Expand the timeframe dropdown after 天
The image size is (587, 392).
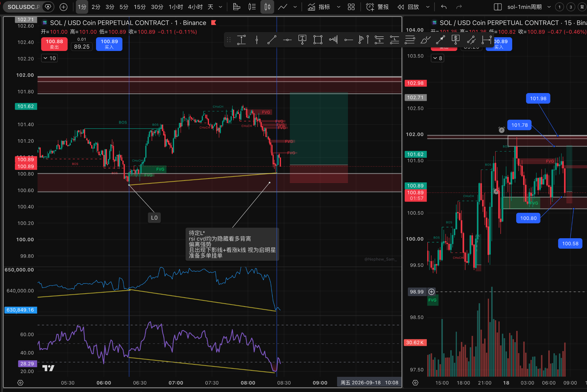pos(220,7)
